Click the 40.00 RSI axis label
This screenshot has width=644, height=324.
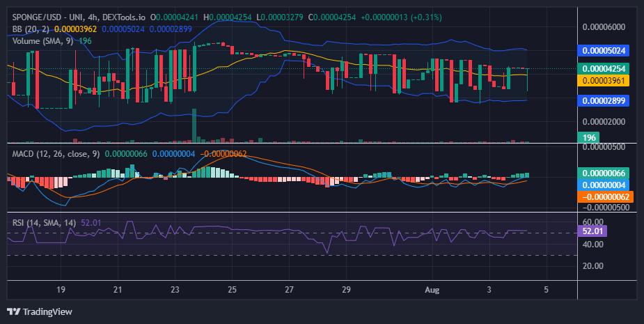[593, 245]
